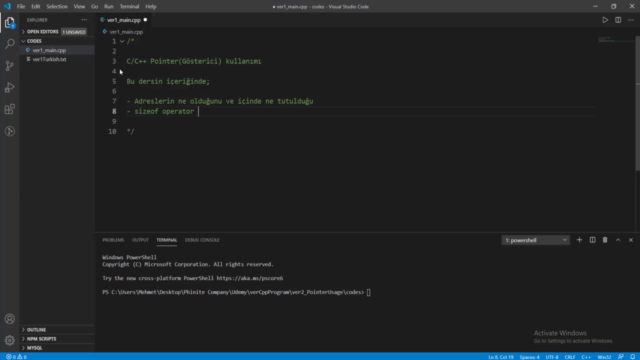
Task: Click line number 8 in the gutter
Action: click(x=114, y=111)
